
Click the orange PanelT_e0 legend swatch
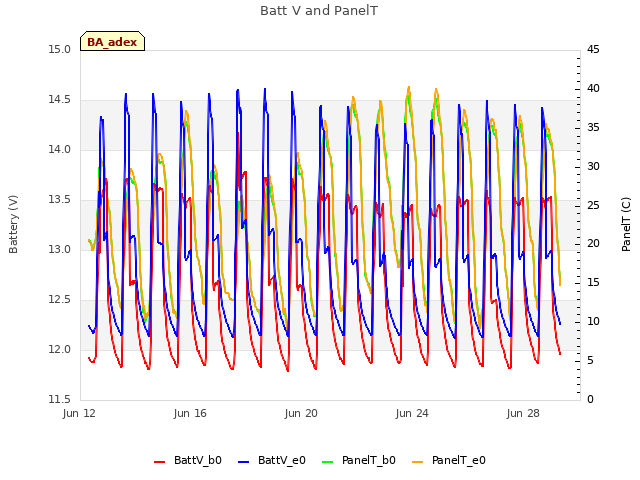click(418, 462)
